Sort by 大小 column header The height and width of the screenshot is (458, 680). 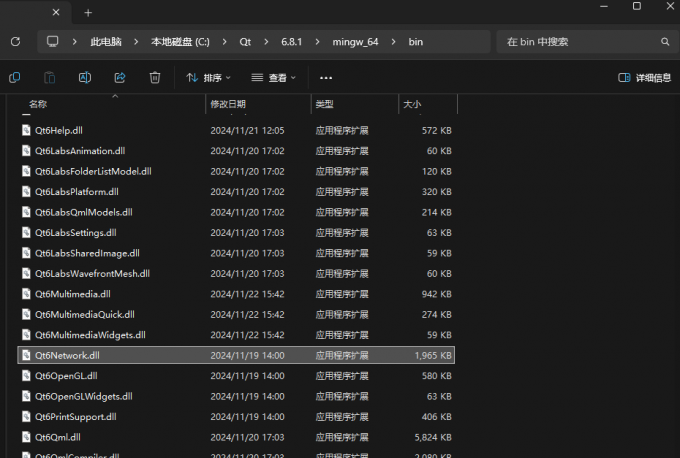tap(411, 104)
